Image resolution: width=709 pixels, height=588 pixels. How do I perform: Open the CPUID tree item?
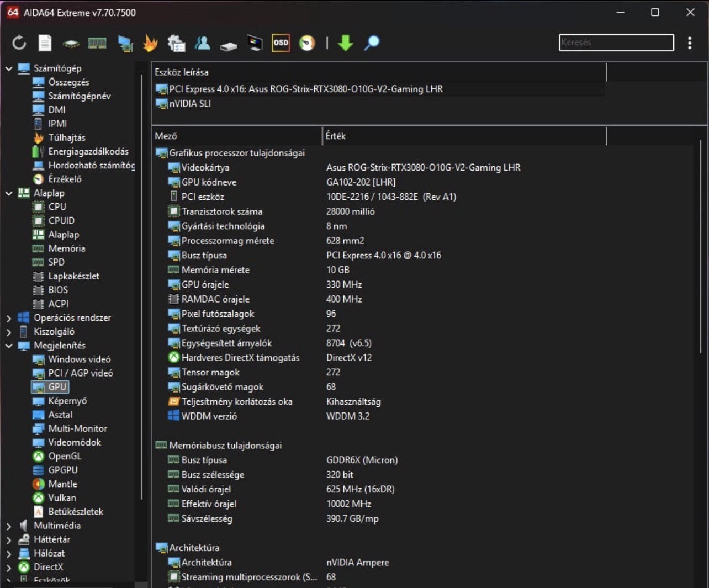coord(61,220)
